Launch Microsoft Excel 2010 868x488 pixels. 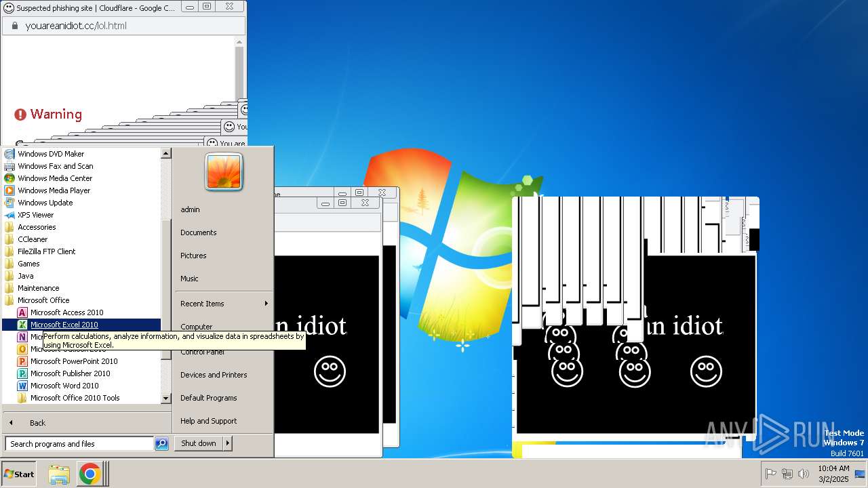[x=81, y=325]
